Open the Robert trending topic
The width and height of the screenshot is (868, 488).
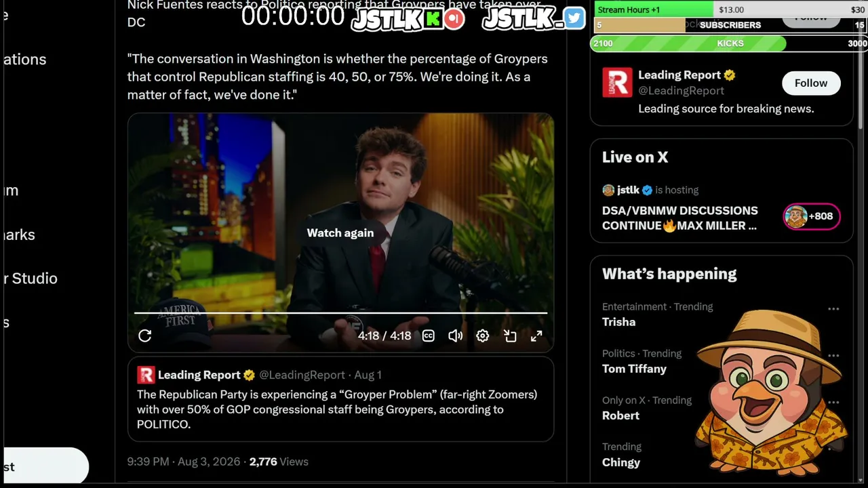620,415
